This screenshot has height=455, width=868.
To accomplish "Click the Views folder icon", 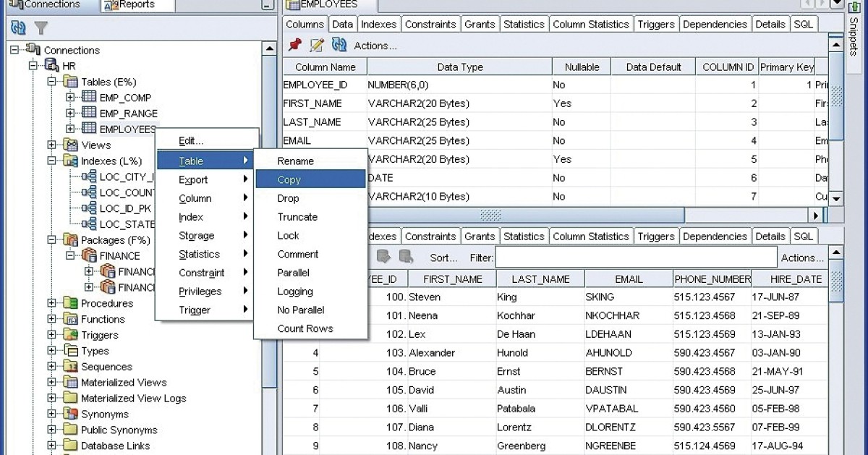I will [x=71, y=145].
